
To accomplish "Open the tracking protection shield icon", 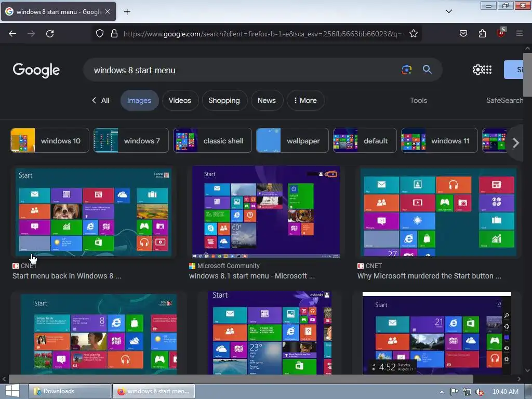I will point(99,34).
